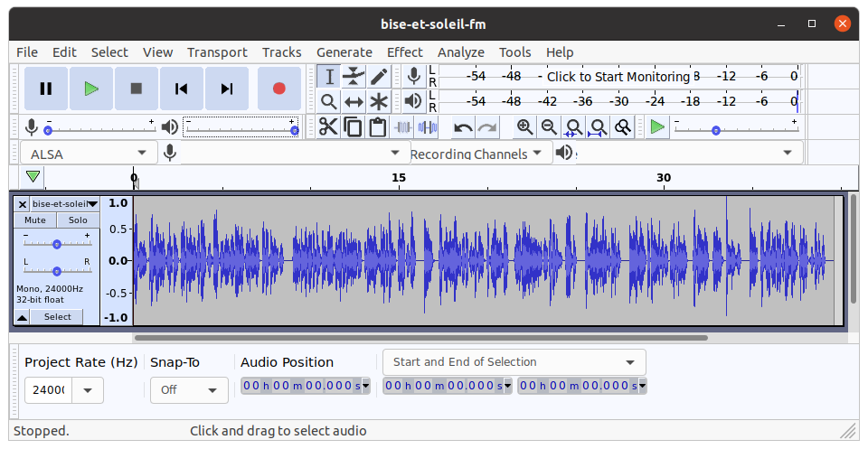Choose the Multi-Tool asterisk
Image resolution: width=868 pixels, height=449 pixels.
click(379, 101)
